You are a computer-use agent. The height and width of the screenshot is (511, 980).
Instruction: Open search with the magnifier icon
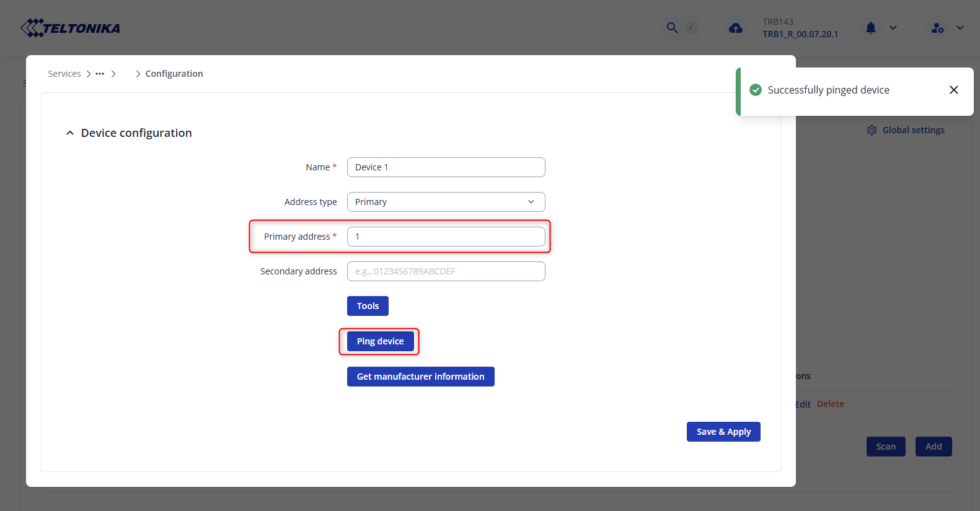[x=672, y=28]
